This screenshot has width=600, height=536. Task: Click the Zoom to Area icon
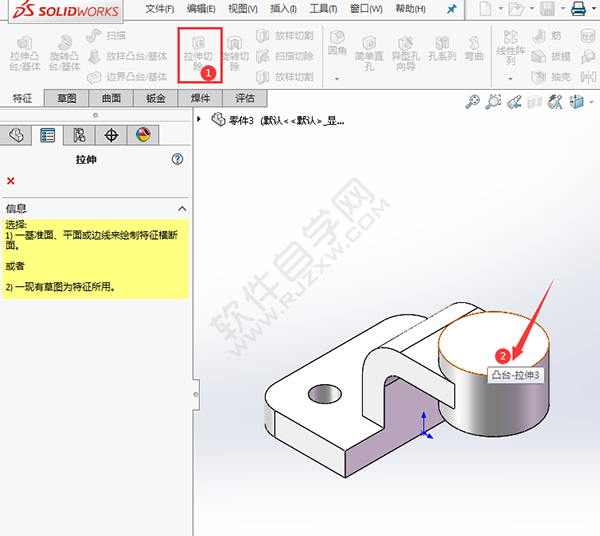tap(493, 102)
